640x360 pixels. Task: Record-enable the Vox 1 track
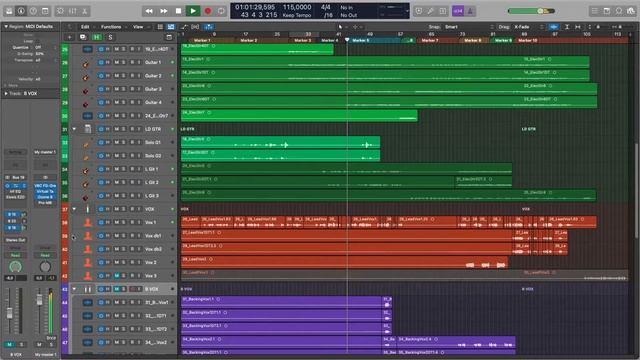[132, 222]
